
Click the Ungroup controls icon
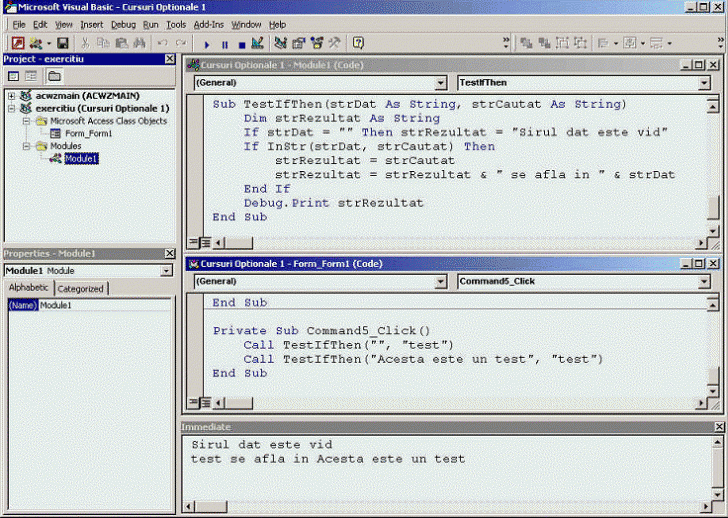[x=580, y=43]
